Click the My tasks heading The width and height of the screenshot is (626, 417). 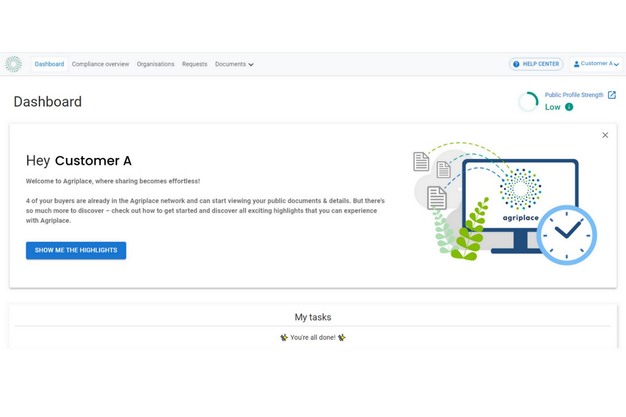coord(312,317)
